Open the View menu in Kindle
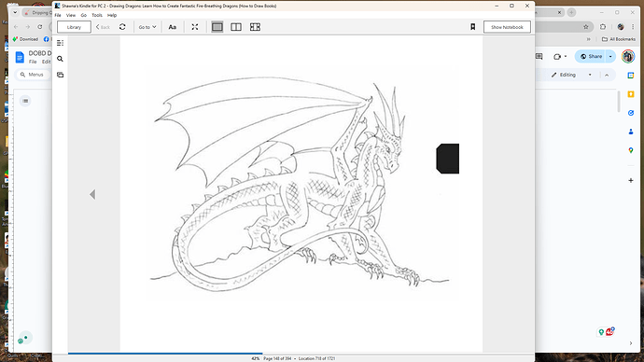The image size is (644, 362). coord(71,15)
